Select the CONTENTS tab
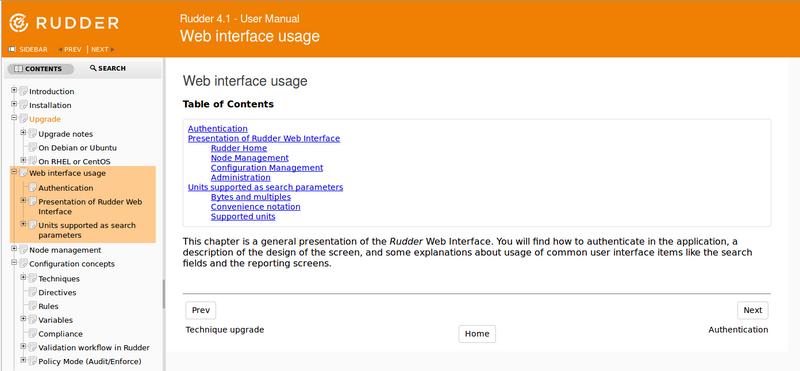Screen dimensions: 800x371 click(x=40, y=69)
